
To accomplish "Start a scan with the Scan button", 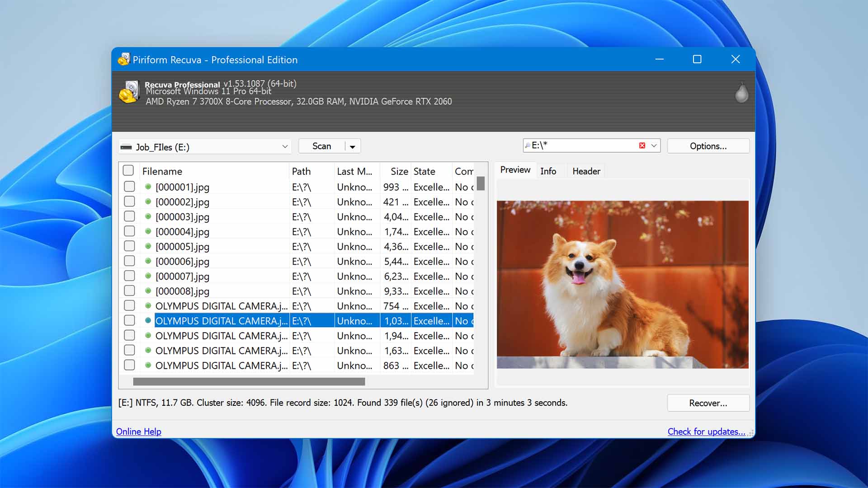I will [321, 146].
